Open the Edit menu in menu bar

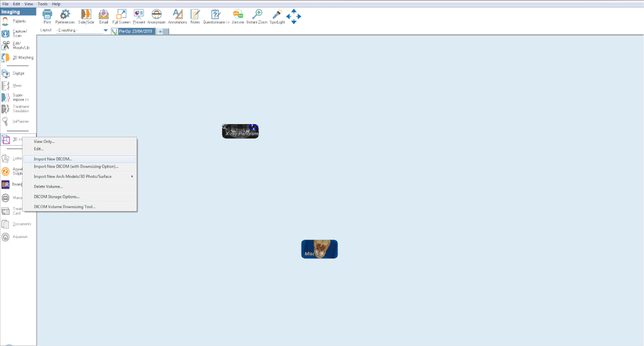17,4
